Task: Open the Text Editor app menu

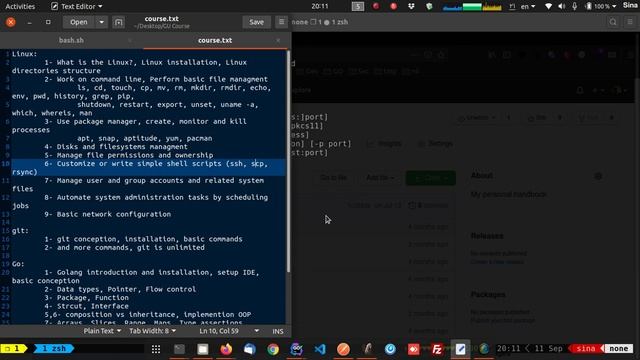Action: click(77, 6)
